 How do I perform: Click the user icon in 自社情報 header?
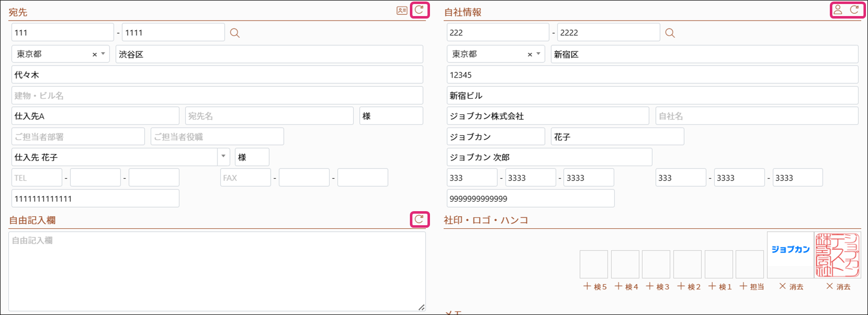[838, 10]
